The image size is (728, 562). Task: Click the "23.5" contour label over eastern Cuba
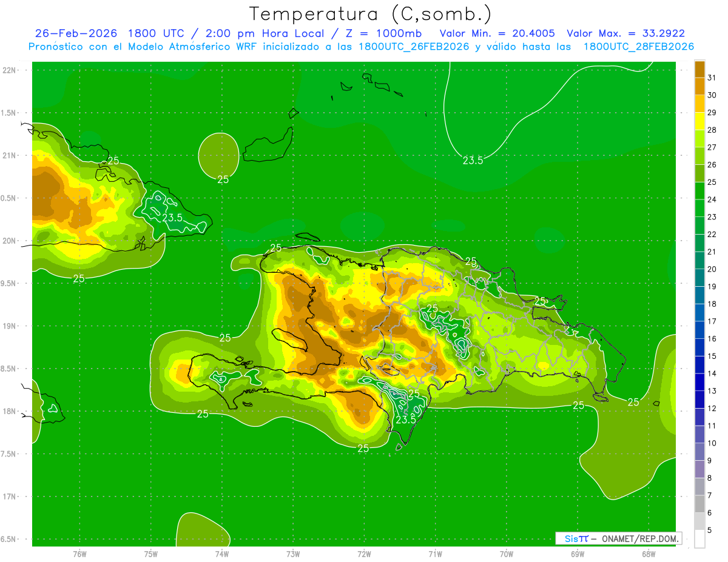(x=172, y=217)
